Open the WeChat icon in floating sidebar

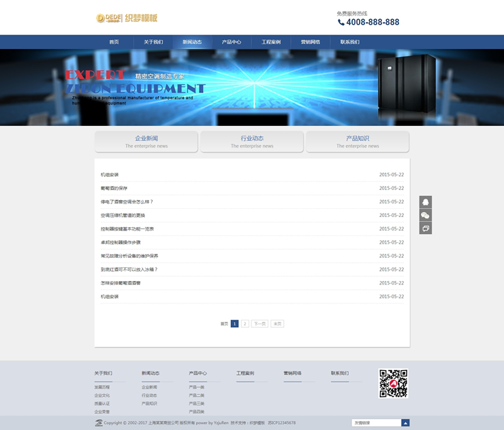pos(425,215)
